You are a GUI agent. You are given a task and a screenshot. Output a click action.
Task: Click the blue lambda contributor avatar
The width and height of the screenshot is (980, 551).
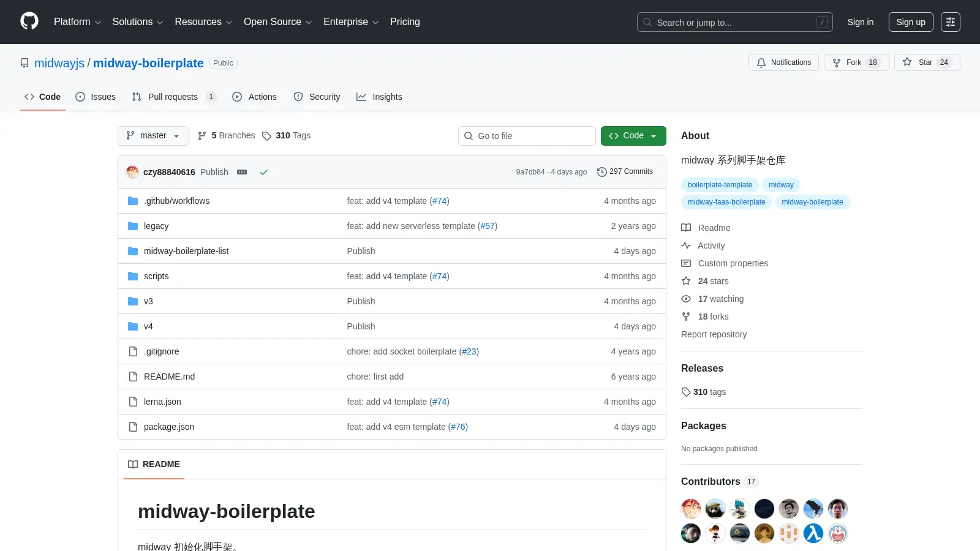[813, 533]
